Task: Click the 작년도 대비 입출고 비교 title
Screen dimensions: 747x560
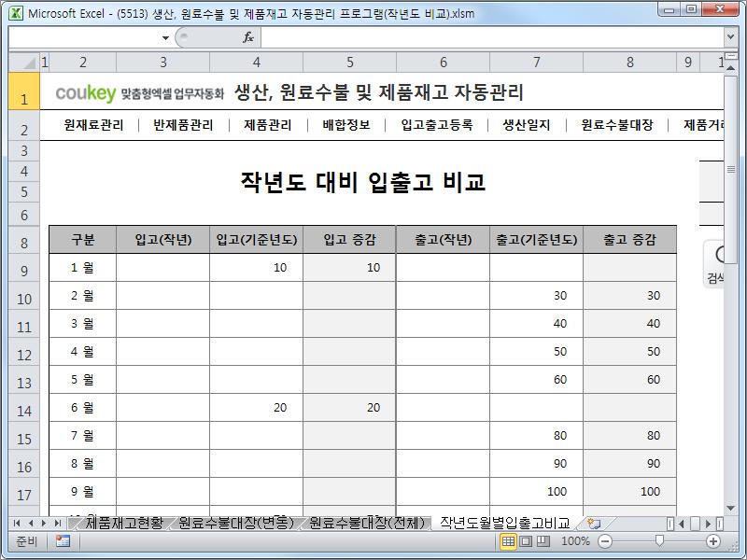Action: [363, 182]
